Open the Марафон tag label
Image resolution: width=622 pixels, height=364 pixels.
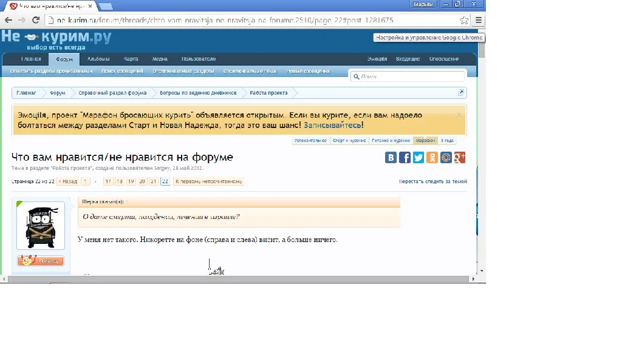[425, 140]
